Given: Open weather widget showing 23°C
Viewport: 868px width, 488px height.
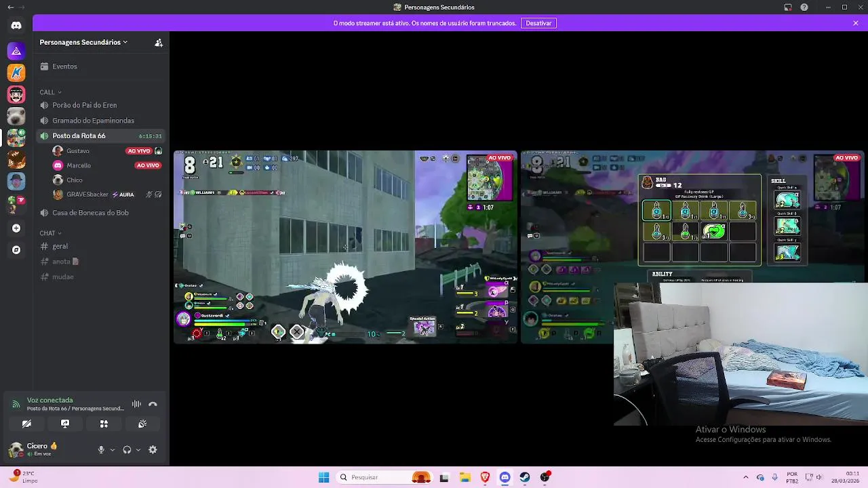Looking at the screenshot, I should pos(24,477).
